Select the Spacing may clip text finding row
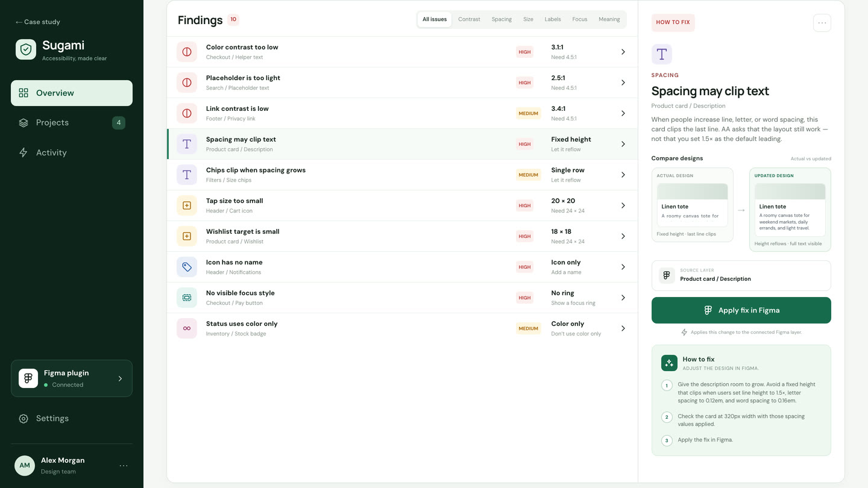The height and width of the screenshot is (488, 868). tap(402, 144)
